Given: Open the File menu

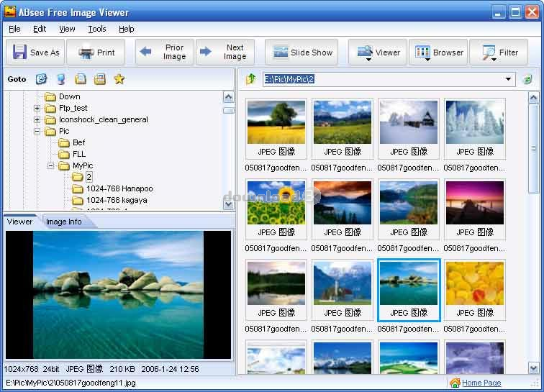Looking at the screenshot, I should coord(14,29).
